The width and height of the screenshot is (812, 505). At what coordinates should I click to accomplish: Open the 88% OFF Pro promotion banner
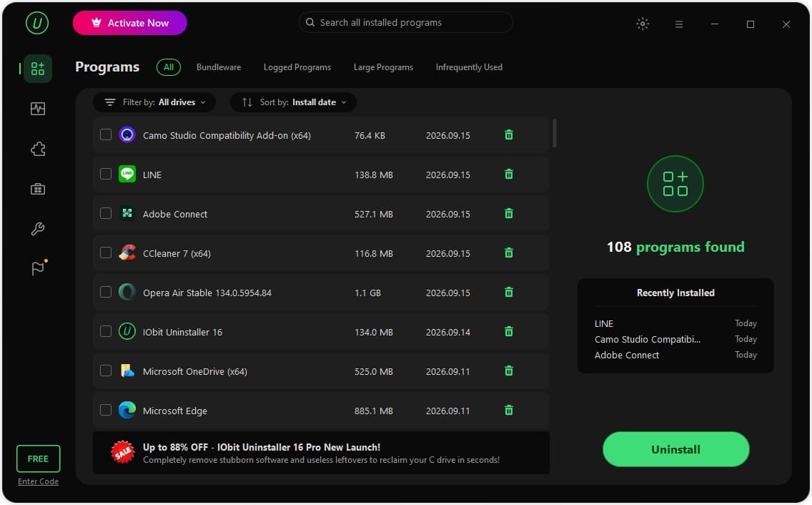point(321,453)
